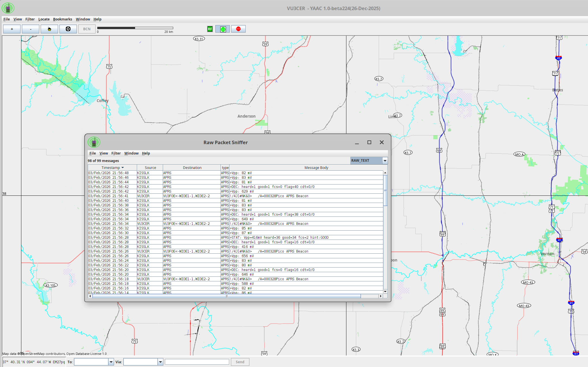The width and height of the screenshot is (588, 367).
Task: Click the circled zero reset button
Action: pyautogui.click(x=68, y=29)
